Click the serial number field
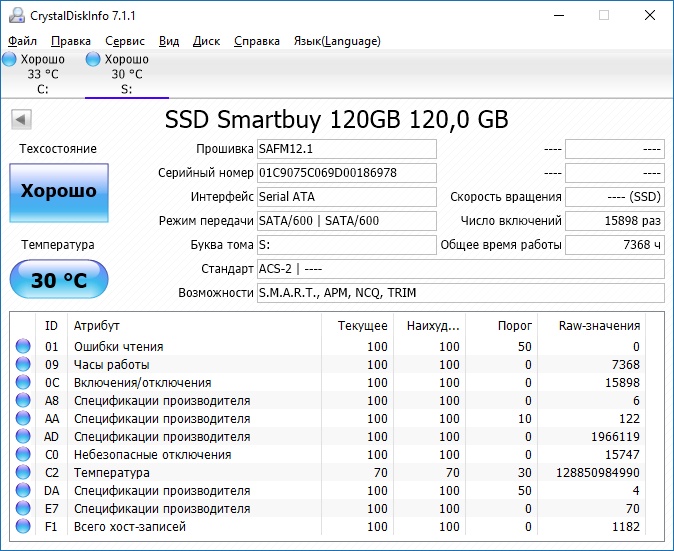The height and width of the screenshot is (551, 674). click(x=346, y=173)
